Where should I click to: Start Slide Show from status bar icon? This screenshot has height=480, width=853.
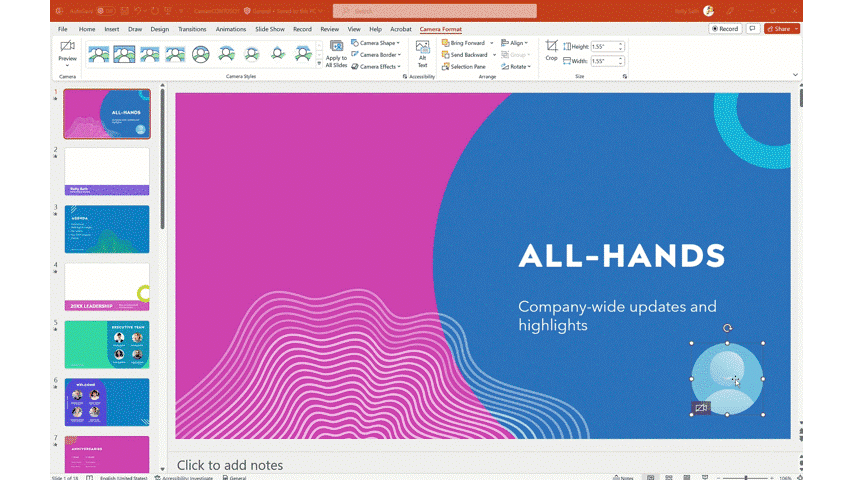(x=704, y=477)
